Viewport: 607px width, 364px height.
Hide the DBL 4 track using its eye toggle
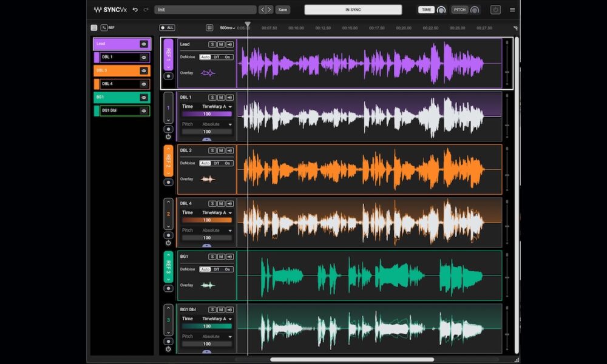144,84
